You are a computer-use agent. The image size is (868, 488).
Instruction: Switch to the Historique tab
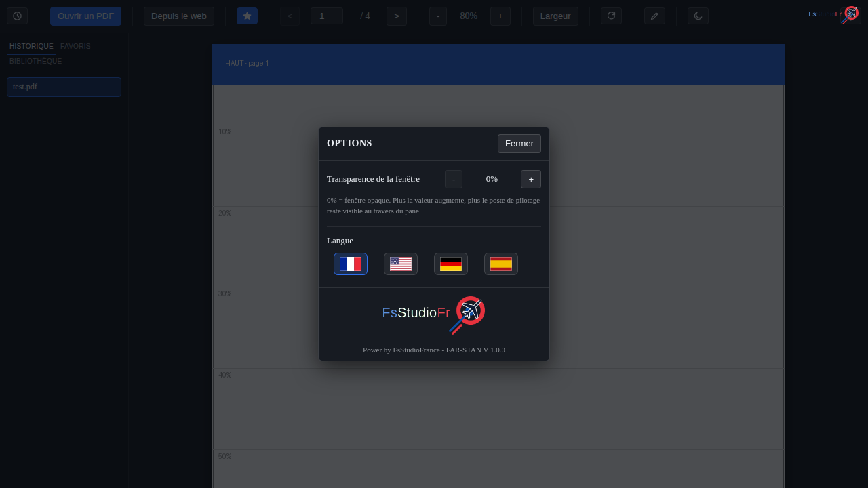click(31, 46)
